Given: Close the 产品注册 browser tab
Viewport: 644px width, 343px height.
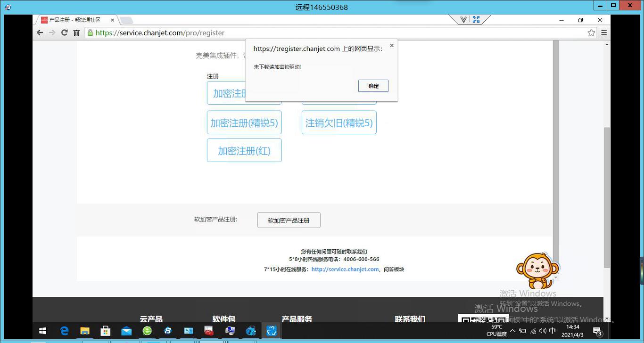Looking at the screenshot, I should click(113, 20).
